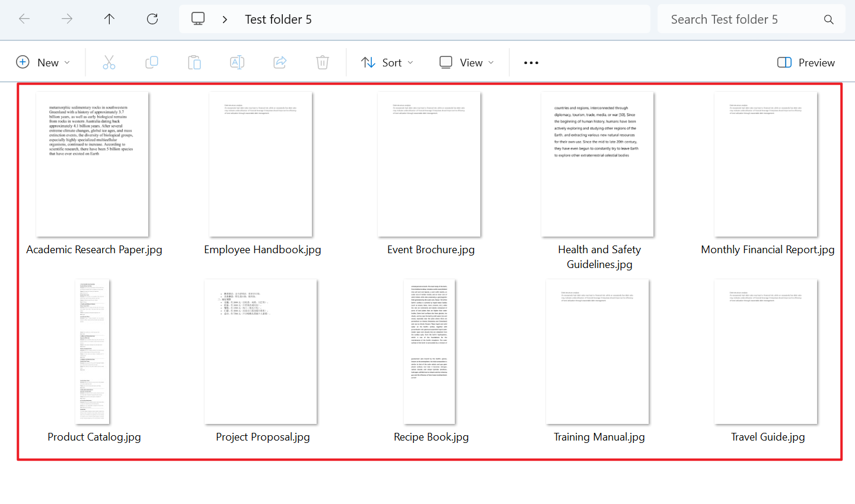
Task: Click the Share icon
Action: click(280, 62)
